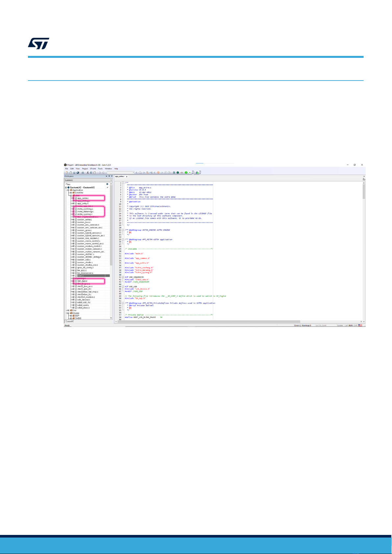
Task: Open the ST-Link menu
Action: pos(93,169)
